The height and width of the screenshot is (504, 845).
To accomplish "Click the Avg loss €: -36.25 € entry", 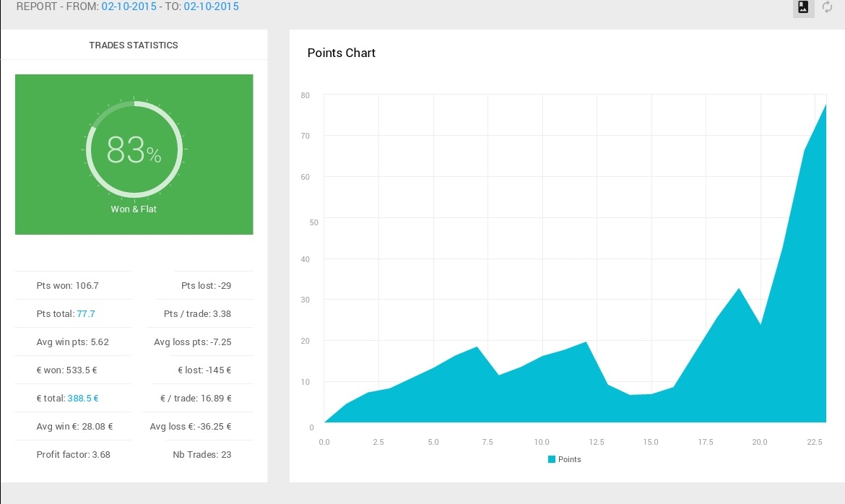I will (190, 427).
